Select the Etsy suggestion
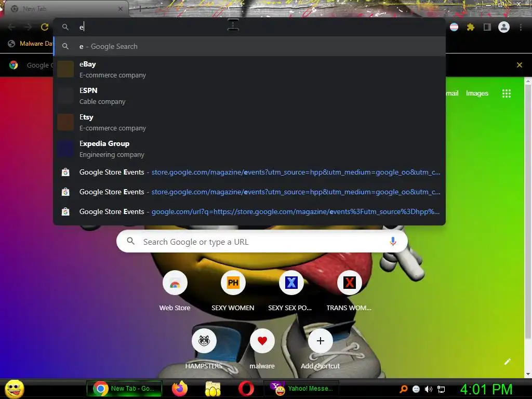 point(249,122)
